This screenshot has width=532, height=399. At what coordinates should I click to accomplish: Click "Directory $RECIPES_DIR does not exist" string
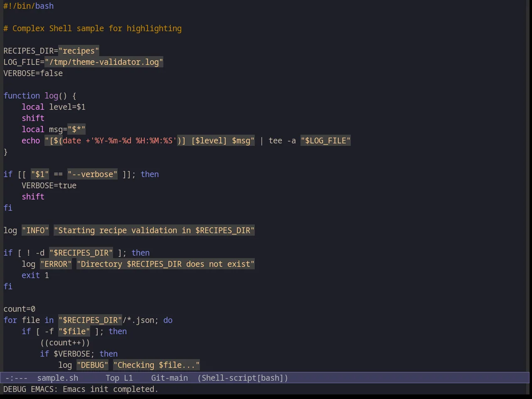[166, 264]
